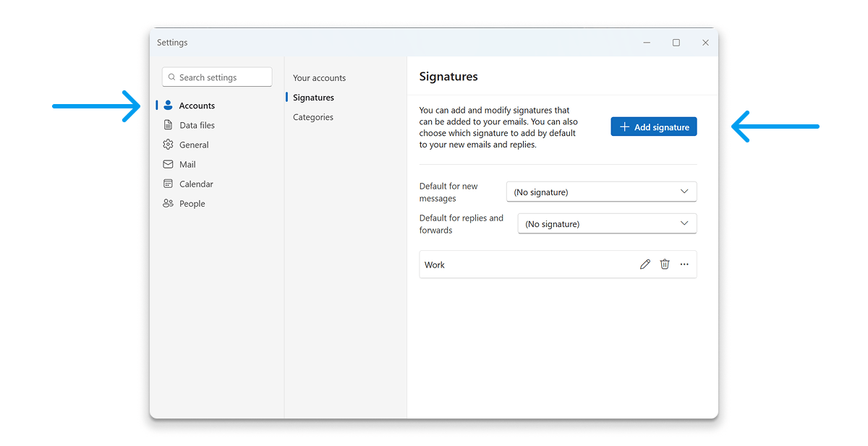This screenshot has height=446, width=868.
Task: Click the Default for new messages label
Action: tap(448, 192)
